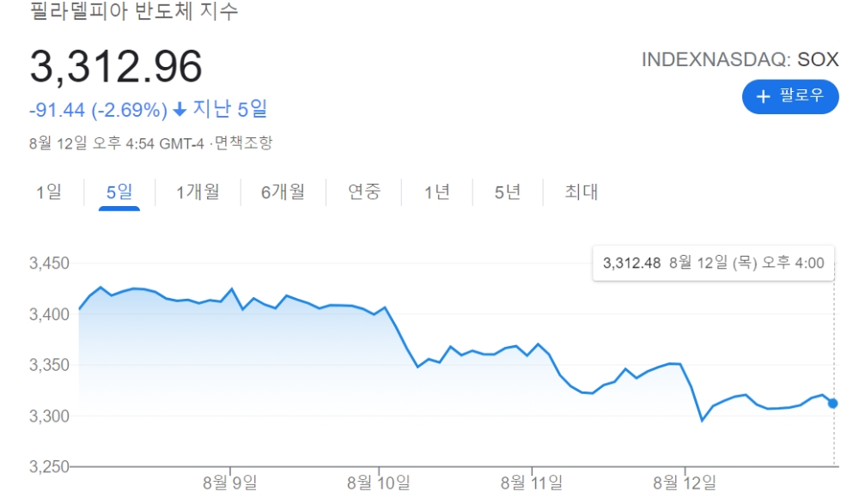
Task: Choose the 1년 time range tab
Action: (437, 191)
